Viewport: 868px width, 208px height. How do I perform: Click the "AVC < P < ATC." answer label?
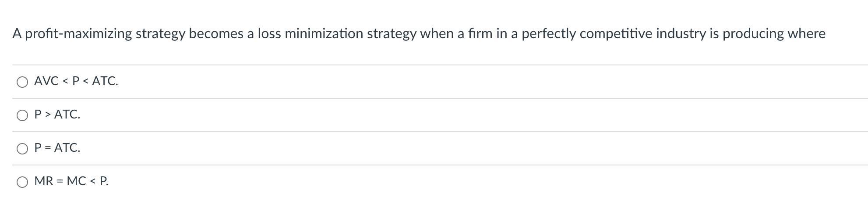pos(76,81)
